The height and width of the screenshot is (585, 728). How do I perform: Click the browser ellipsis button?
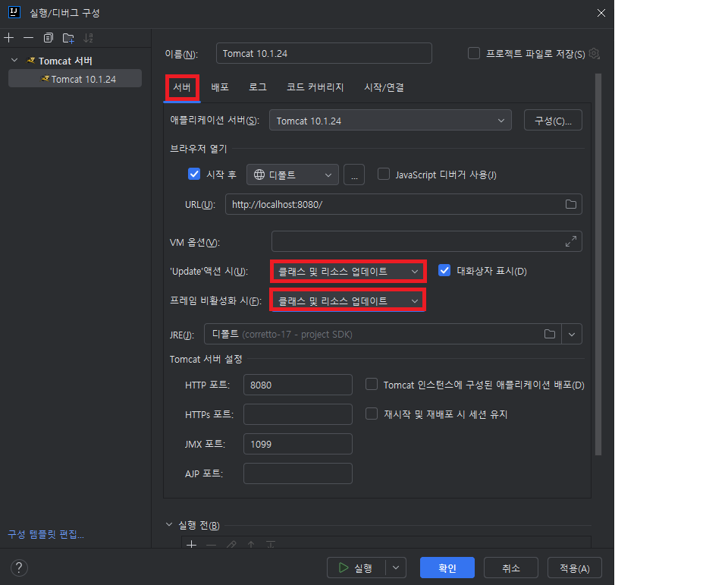click(354, 175)
